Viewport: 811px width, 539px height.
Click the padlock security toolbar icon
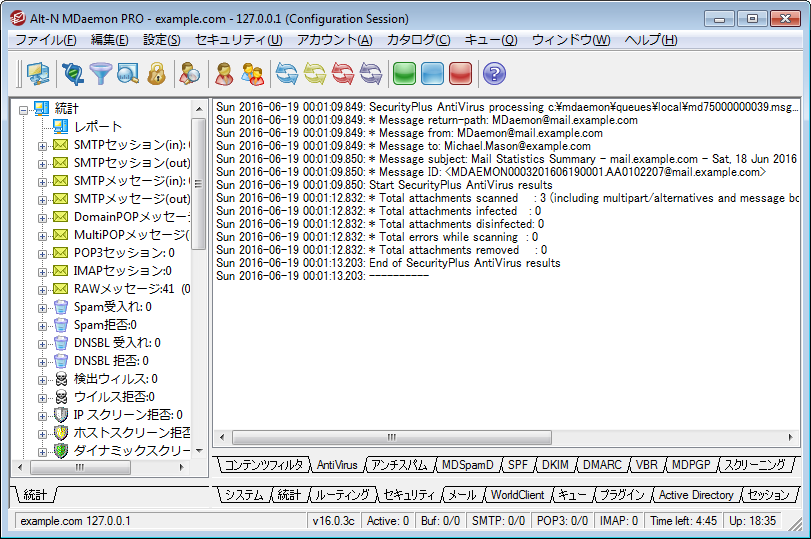[x=156, y=73]
